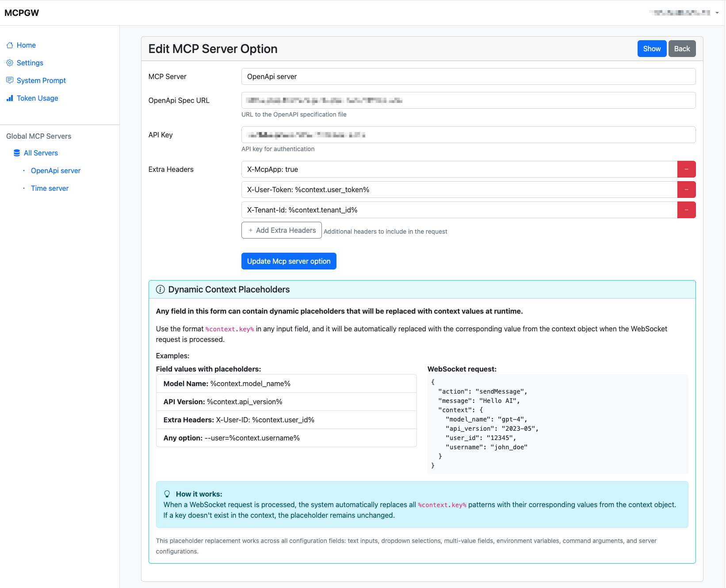Click the All Servers database icon

pos(16,153)
